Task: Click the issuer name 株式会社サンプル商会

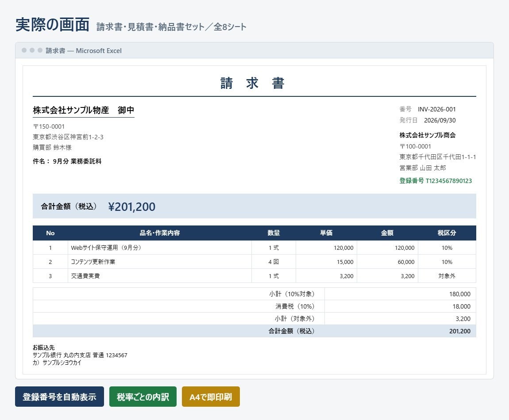Action: point(428,135)
